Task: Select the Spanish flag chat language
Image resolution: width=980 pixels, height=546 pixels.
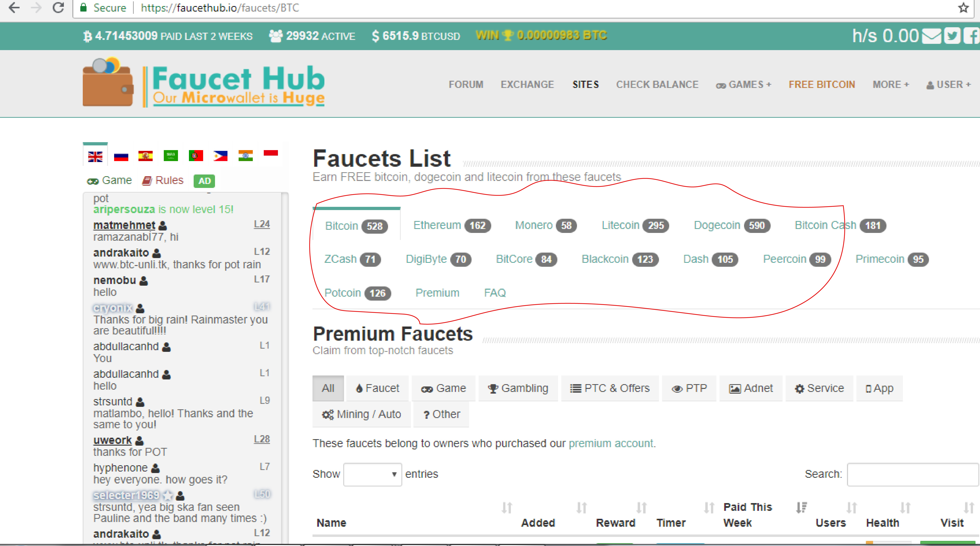Action: [x=145, y=156]
